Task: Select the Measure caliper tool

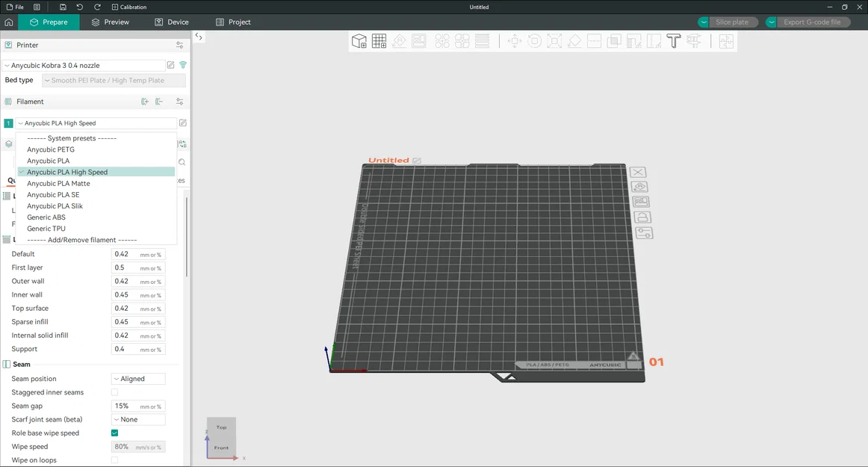Action: point(694,41)
